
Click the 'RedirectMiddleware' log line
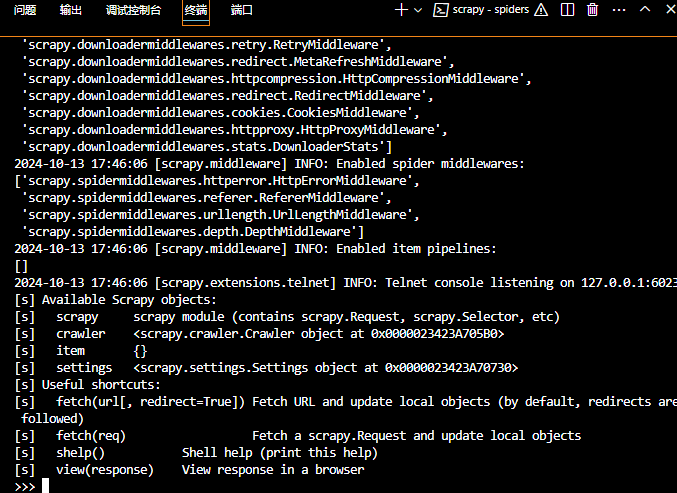point(228,96)
